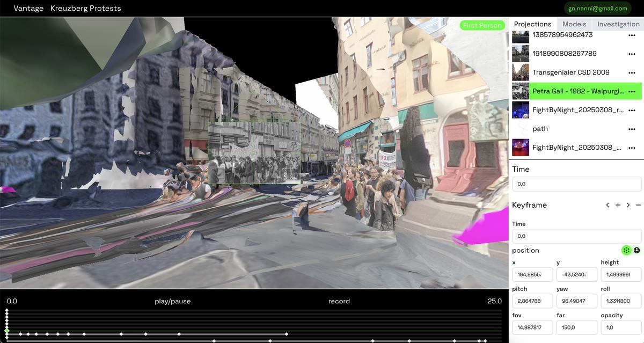Open options menu for the path item
This screenshot has width=644, height=343.
point(632,129)
